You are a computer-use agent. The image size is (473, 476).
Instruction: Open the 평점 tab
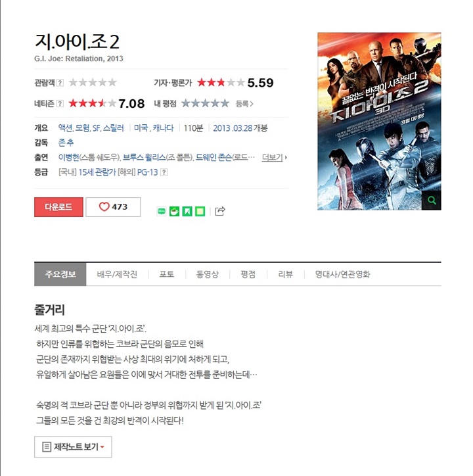pos(248,274)
